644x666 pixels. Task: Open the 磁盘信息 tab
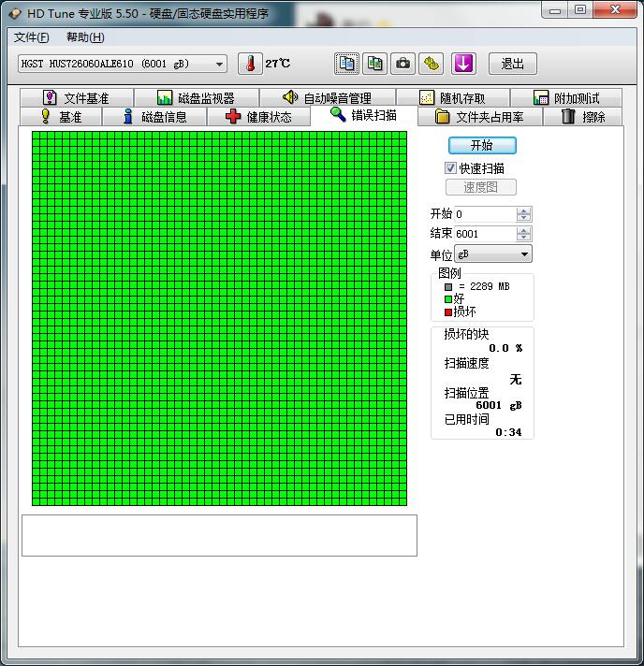tap(154, 117)
